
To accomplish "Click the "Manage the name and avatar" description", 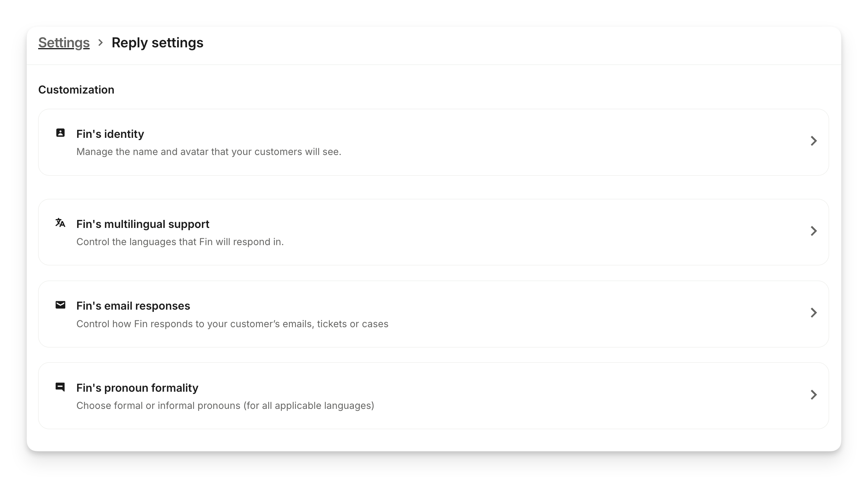I will [x=209, y=152].
